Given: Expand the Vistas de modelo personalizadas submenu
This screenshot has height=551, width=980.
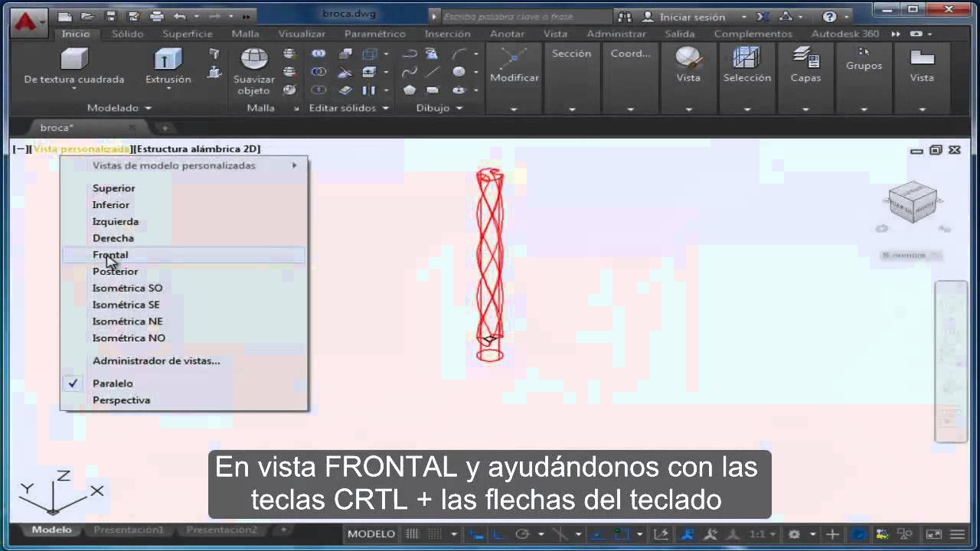Looking at the screenshot, I should coord(184,165).
